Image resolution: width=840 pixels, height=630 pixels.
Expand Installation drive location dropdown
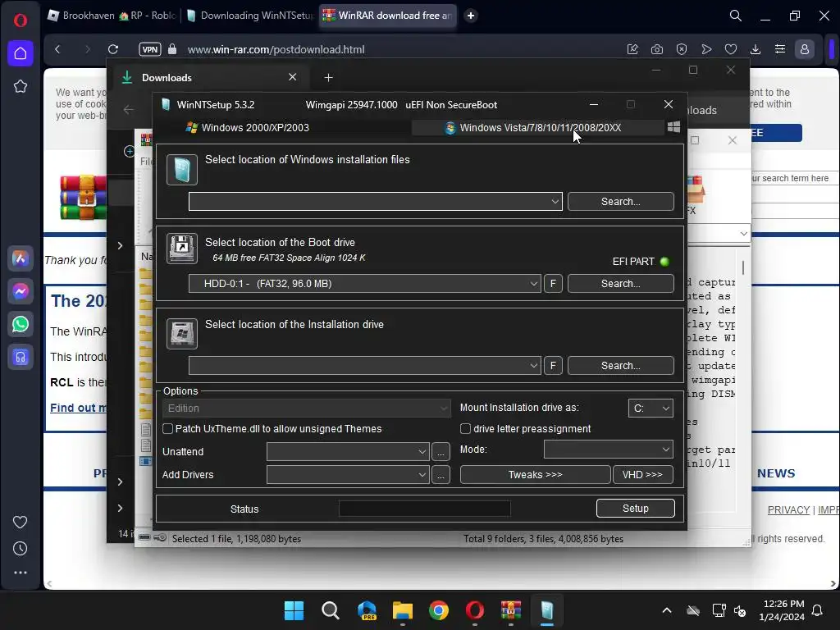click(533, 365)
